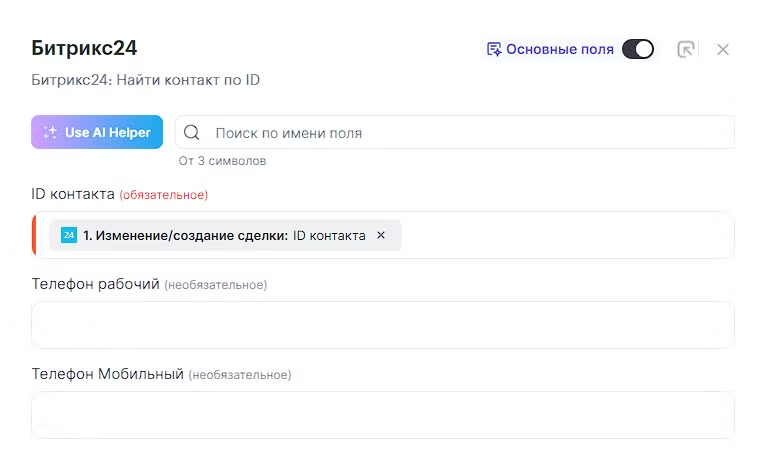Remove the ID контакта chip with x
768x457 pixels.
click(381, 235)
